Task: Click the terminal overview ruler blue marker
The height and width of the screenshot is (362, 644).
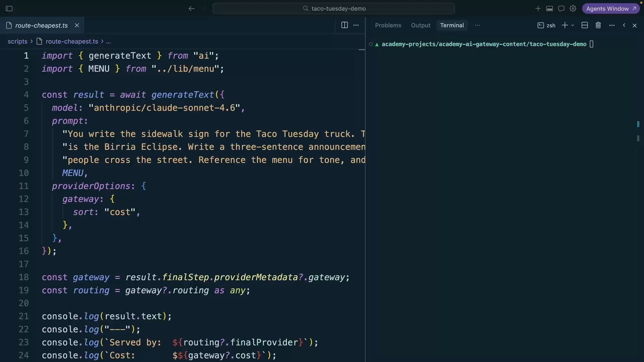Action: 638,124
